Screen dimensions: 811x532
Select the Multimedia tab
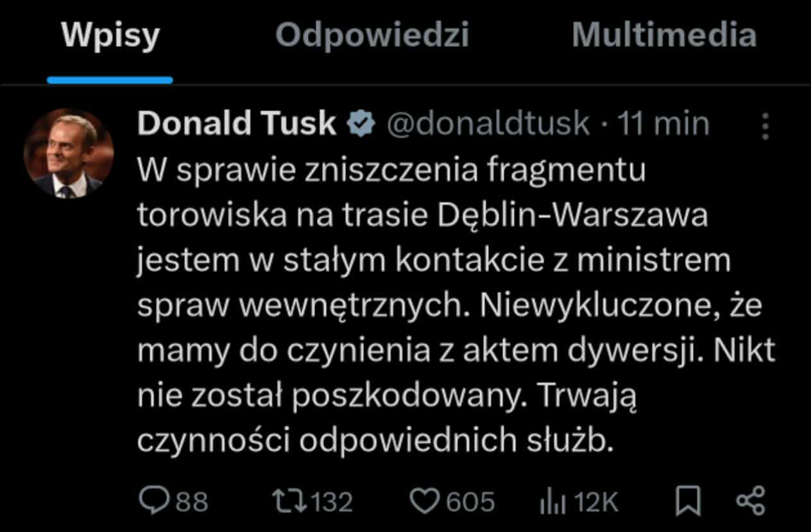click(x=664, y=36)
